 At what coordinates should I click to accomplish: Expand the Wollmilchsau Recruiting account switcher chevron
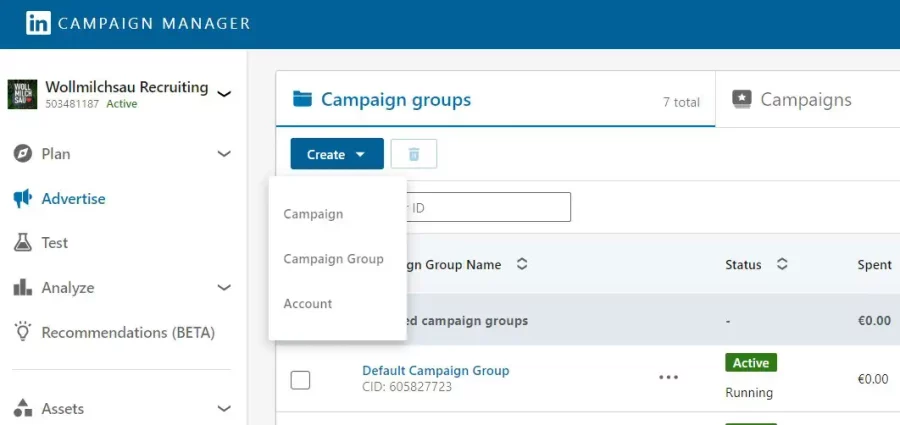224,94
